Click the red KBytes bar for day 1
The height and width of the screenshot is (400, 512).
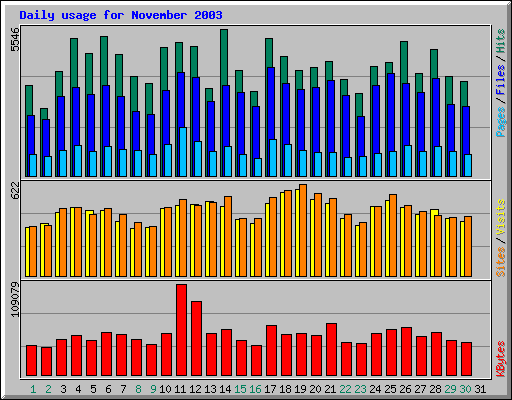pyautogui.click(x=32, y=361)
